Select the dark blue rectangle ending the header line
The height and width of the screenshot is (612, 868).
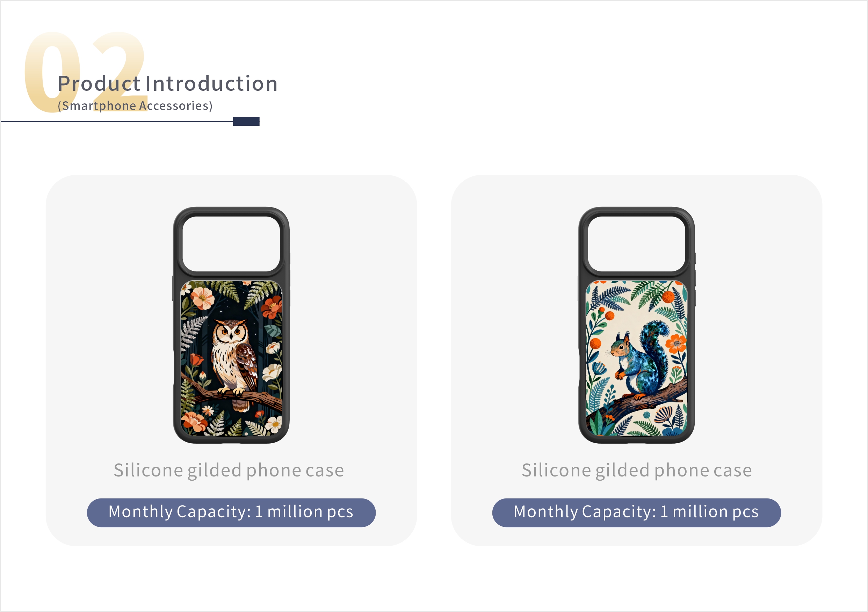(x=246, y=121)
